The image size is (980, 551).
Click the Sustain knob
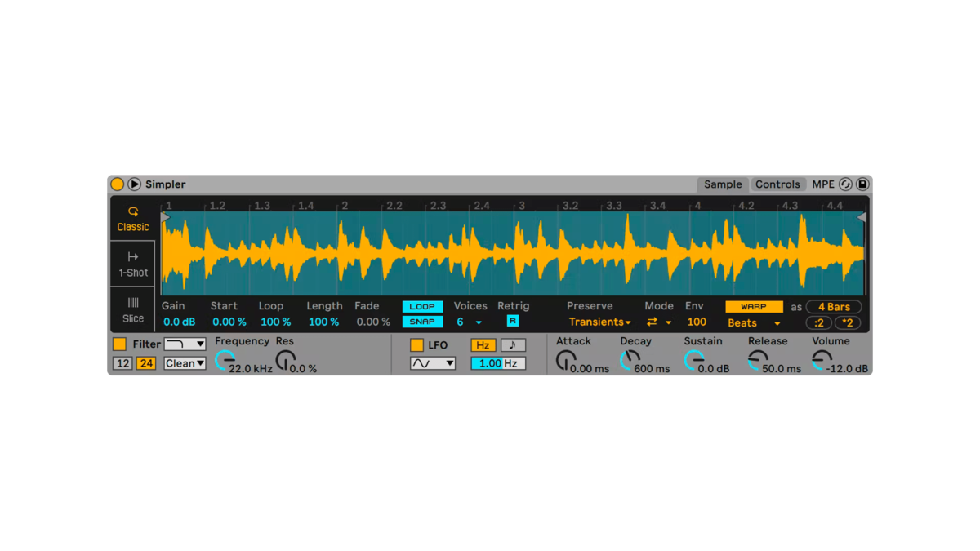click(693, 360)
